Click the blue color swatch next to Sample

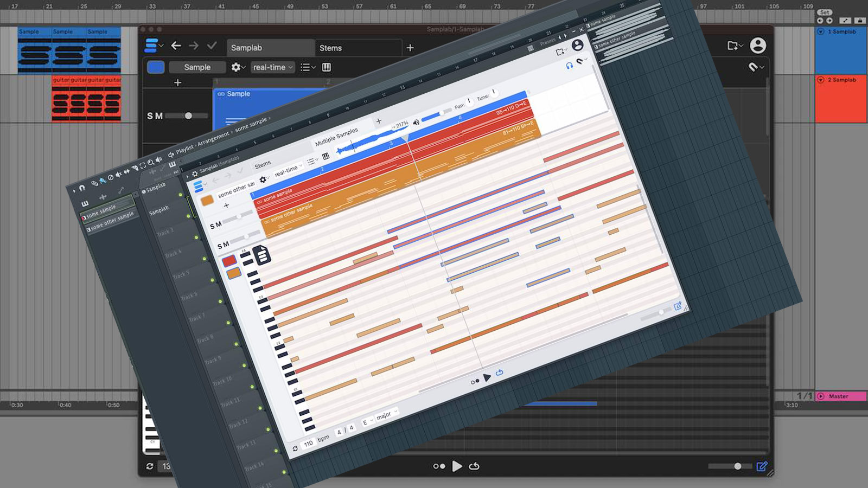point(156,67)
